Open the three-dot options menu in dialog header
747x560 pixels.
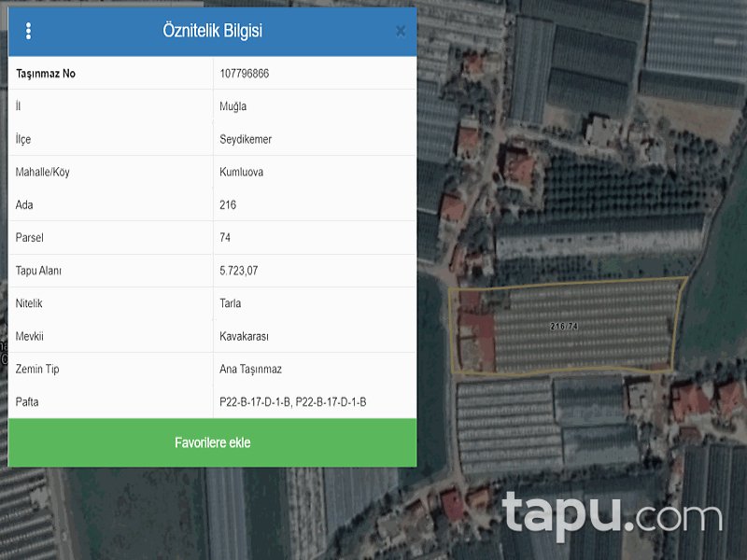coord(29,31)
